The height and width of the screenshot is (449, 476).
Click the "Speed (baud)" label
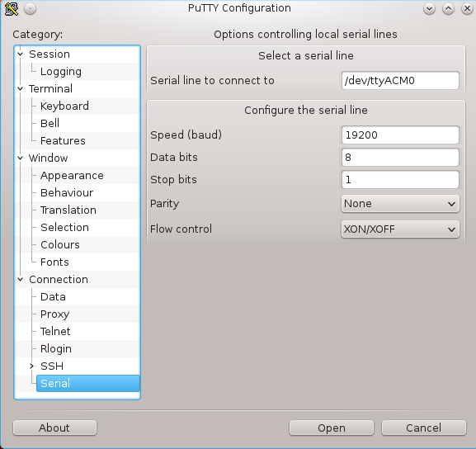(186, 135)
